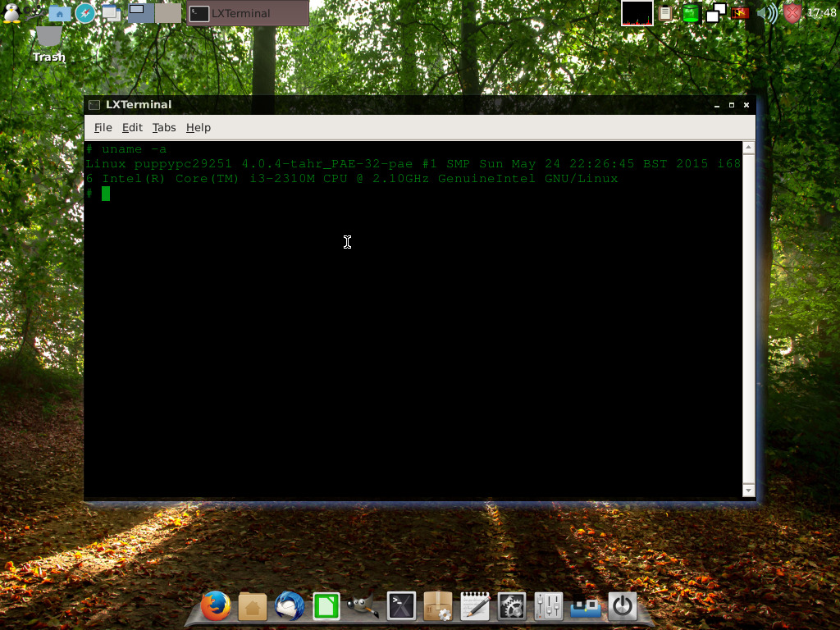The width and height of the screenshot is (840, 630).
Task: Start GIMP image editor from the dock
Action: (x=363, y=607)
